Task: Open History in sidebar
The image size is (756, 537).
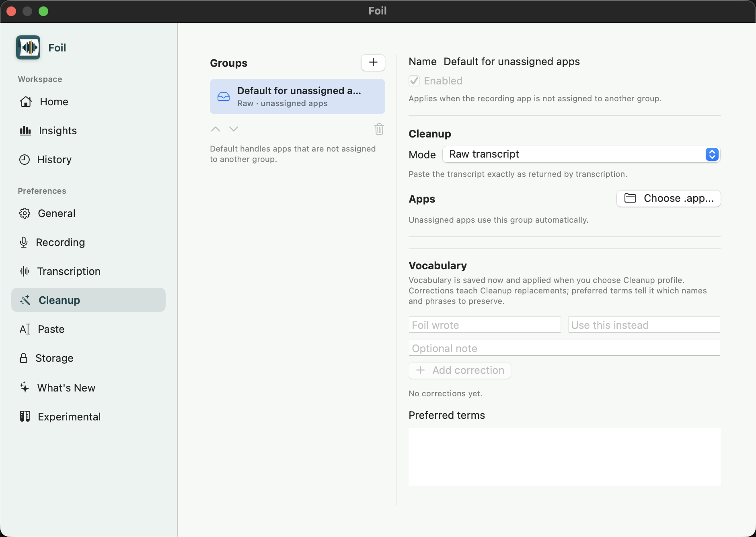Action: tap(88, 160)
